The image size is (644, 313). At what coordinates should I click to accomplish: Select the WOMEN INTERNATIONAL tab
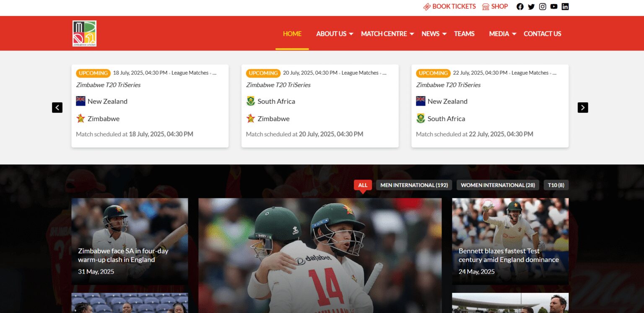point(498,185)
